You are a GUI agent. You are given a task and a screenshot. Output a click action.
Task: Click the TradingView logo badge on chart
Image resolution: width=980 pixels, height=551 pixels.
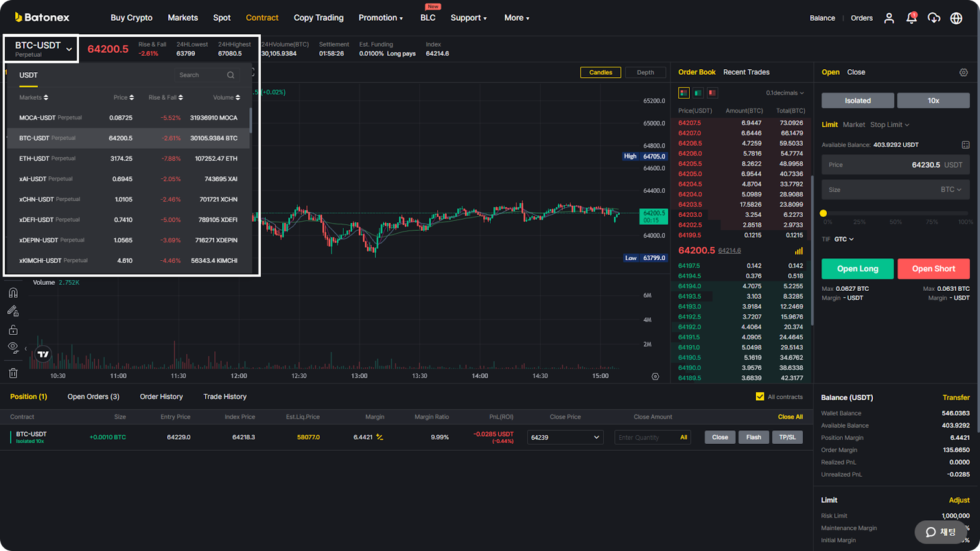[x=43, y=354]
